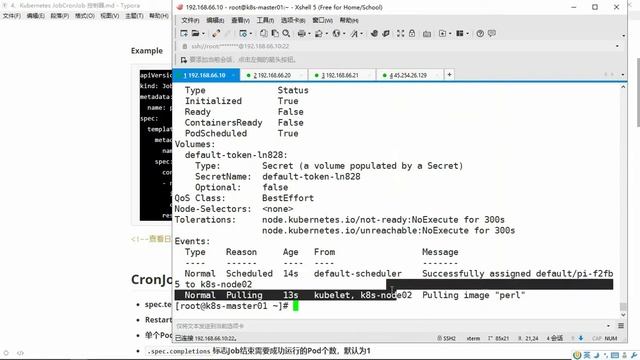Click the 4 会话 status bar entry
Screen dimensions: 640x360
coord(555,338)
